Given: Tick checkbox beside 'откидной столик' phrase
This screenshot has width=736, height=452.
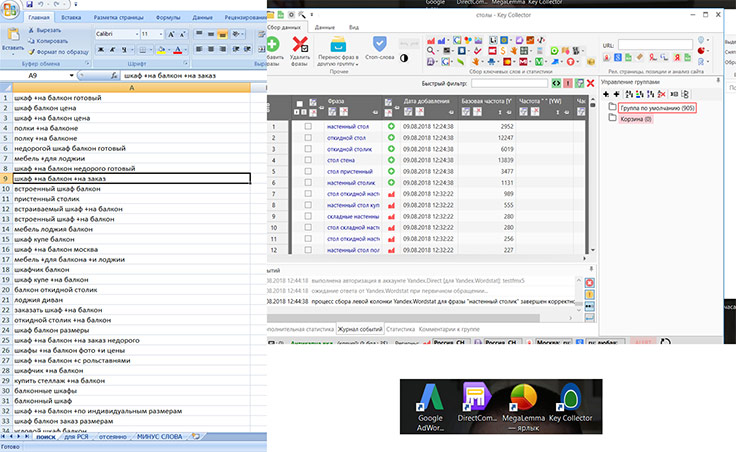Looking at the screenshot, I should (x=308, y=150).
